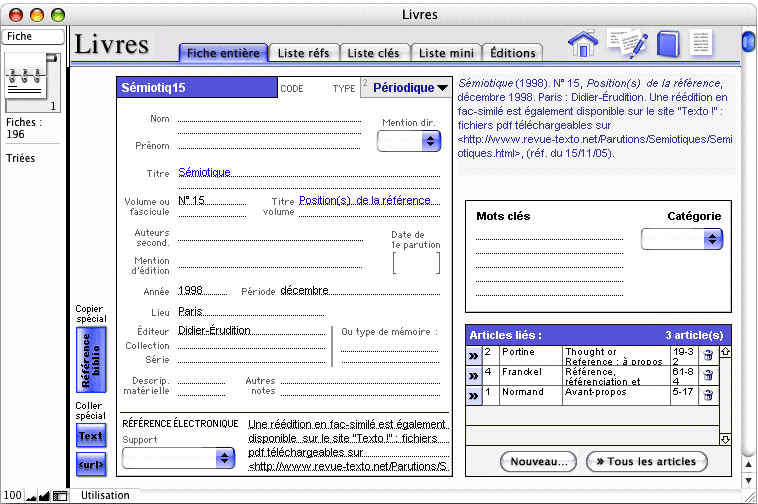Click the <url> paste special button
Viewport: 758px width, 504px height.
click(91, 464)
